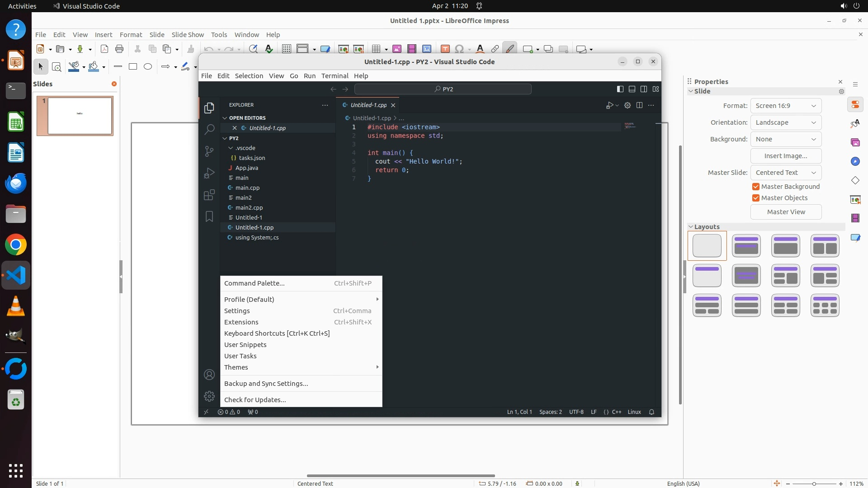
Task: Open the Orientation dropdown set to Landscape
Action: [786, 122]
